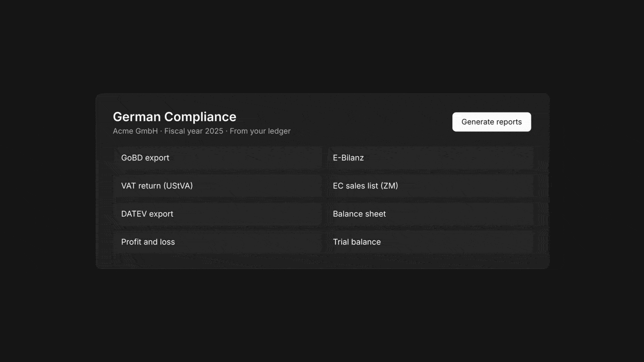Click the Acme GmbH fiscal year subtitle

click(202, 131)
